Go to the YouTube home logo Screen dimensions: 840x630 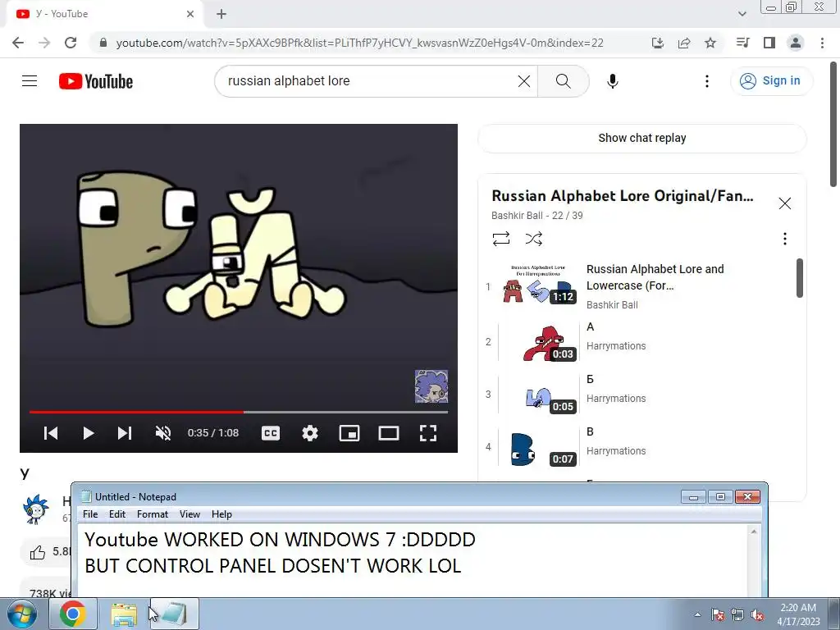[x=96, y=81]
